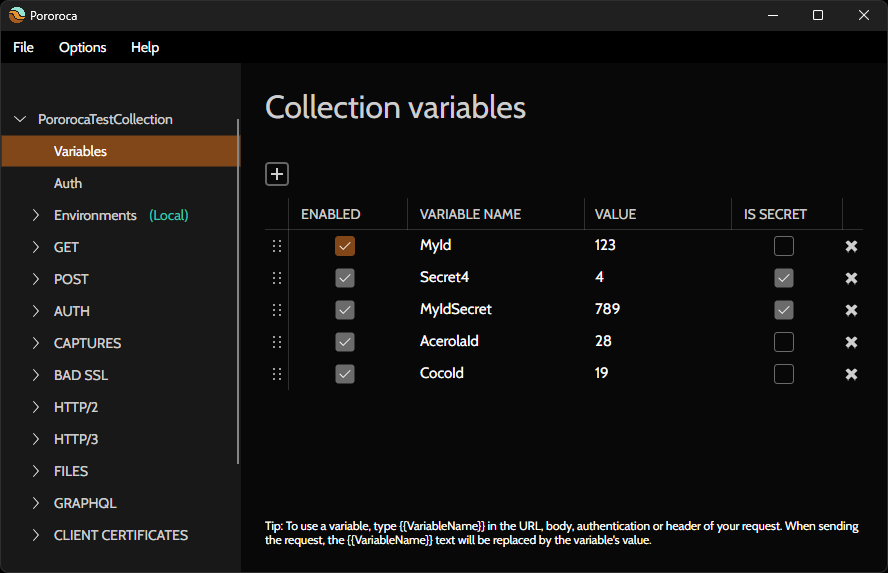Expand the Environments node

point(36,215)
